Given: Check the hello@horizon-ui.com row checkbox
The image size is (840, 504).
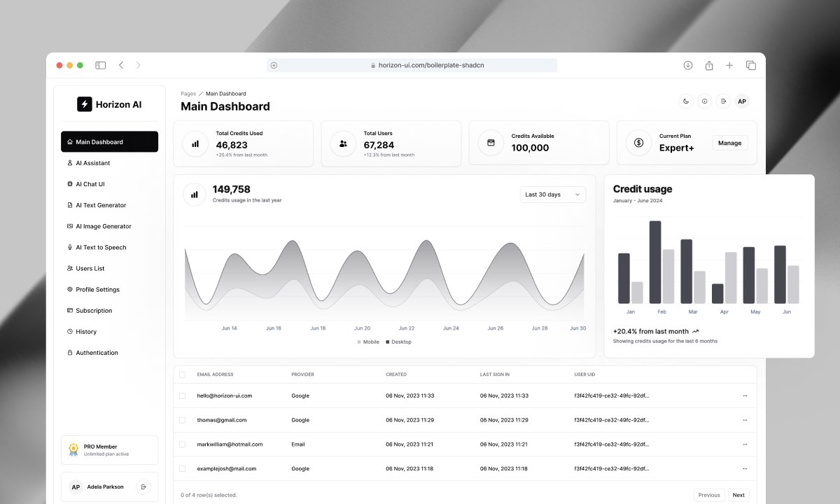Looking at the screenshot, I should pyautogui.click(x=183, y=395).
